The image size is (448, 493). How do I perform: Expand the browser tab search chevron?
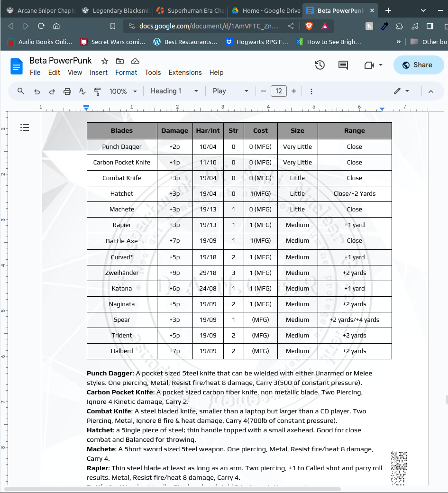pos(423,11)
